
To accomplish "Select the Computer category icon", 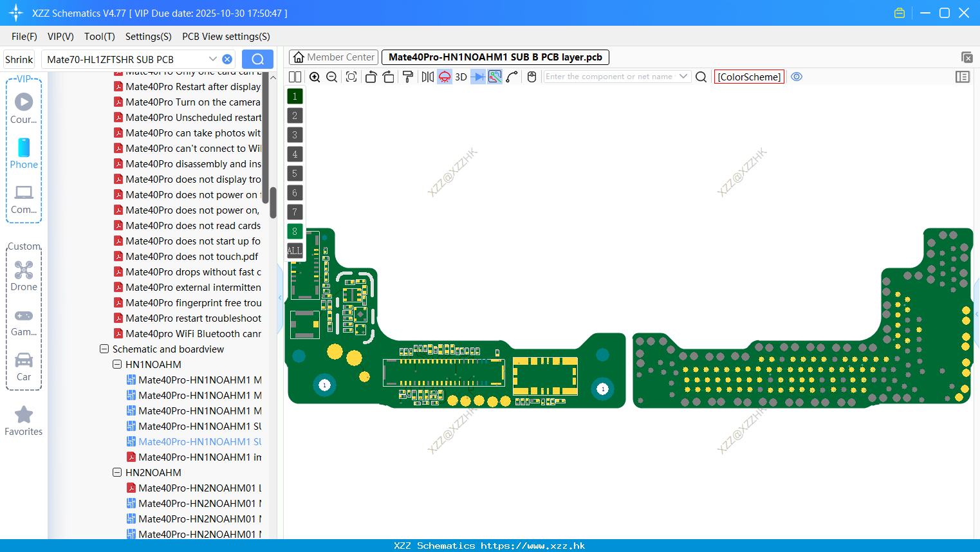I will pos(24,199).
